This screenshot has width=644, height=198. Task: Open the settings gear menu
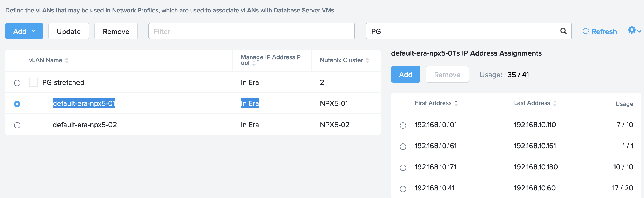[634, 30]
